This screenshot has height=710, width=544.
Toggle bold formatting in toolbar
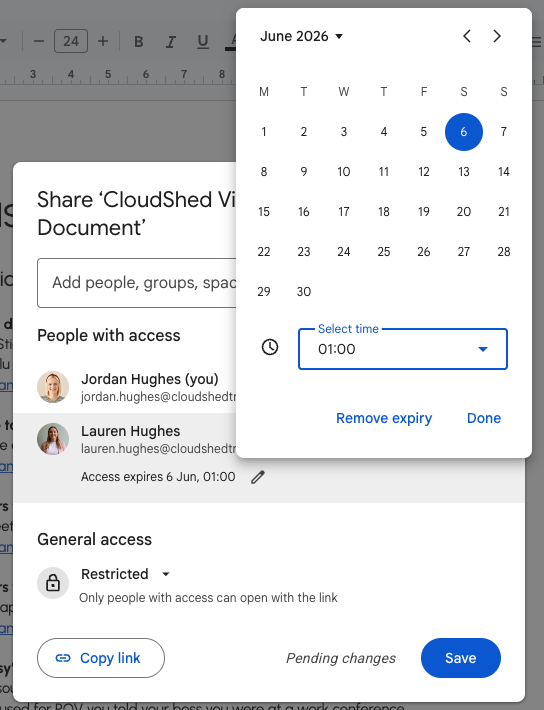click(x=139, y=41)
